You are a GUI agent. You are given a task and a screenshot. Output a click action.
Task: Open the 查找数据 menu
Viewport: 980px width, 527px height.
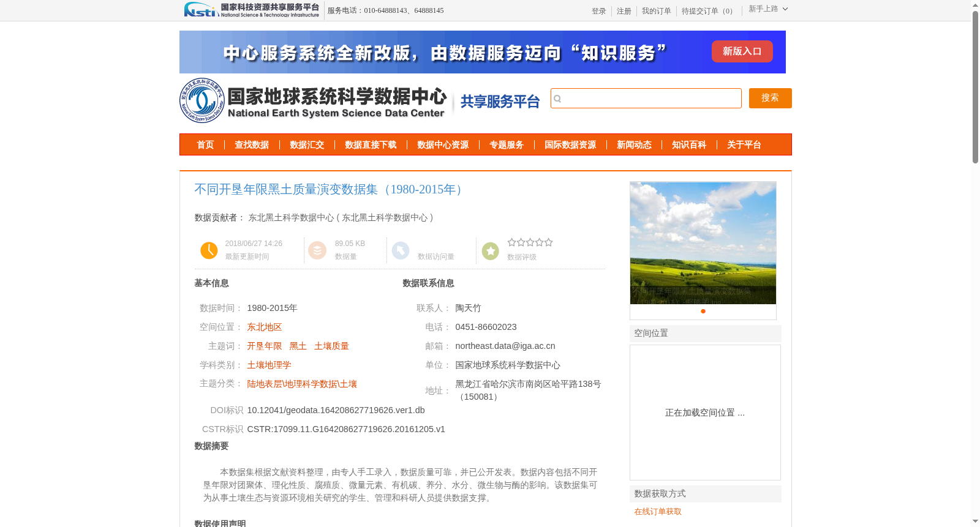[252, 145]
